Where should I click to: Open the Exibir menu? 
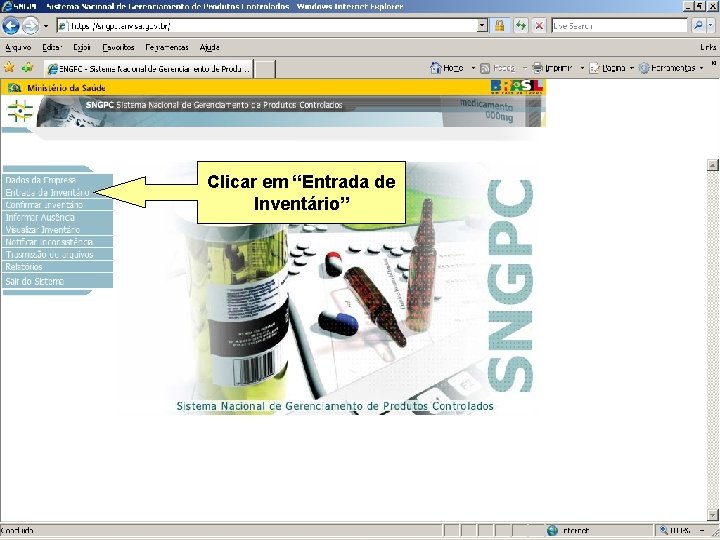pyautogui.click(x=82, y=47)
